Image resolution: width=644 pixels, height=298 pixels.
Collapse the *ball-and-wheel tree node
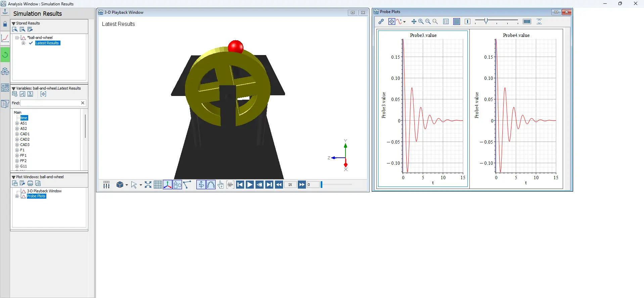pyautogui.click(x=17, y=38)
